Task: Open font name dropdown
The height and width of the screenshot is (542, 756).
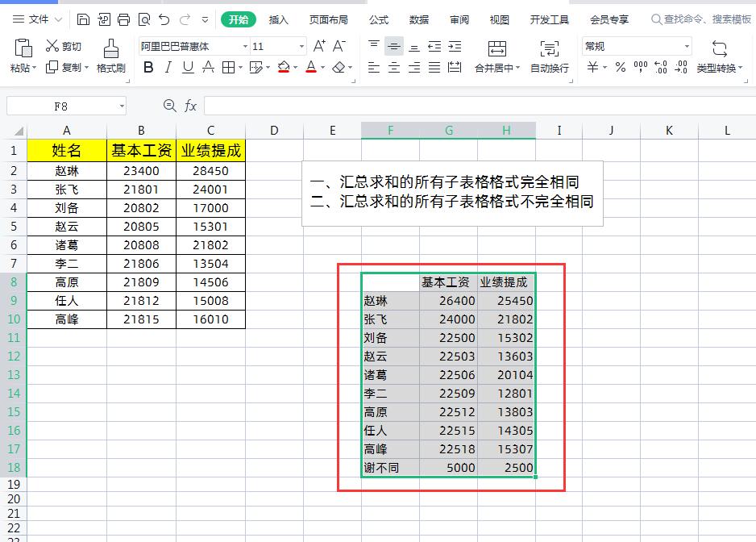Action: click(245, 46)
